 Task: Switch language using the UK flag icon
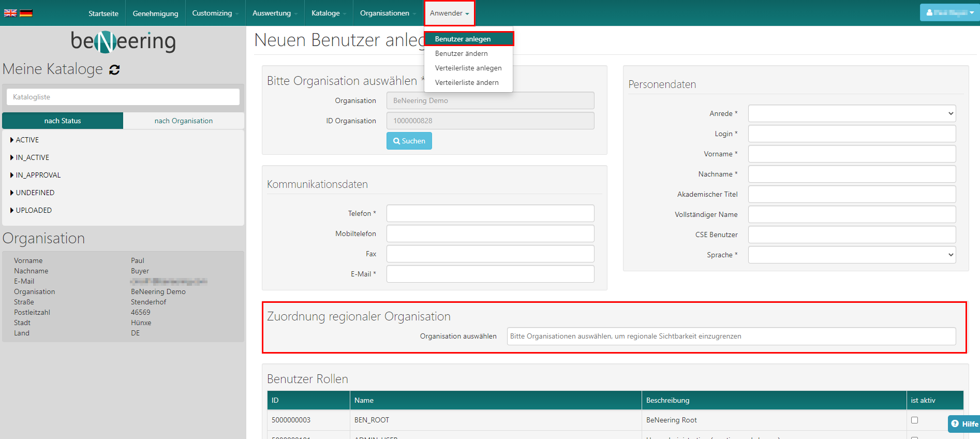[x=10, y=13]
